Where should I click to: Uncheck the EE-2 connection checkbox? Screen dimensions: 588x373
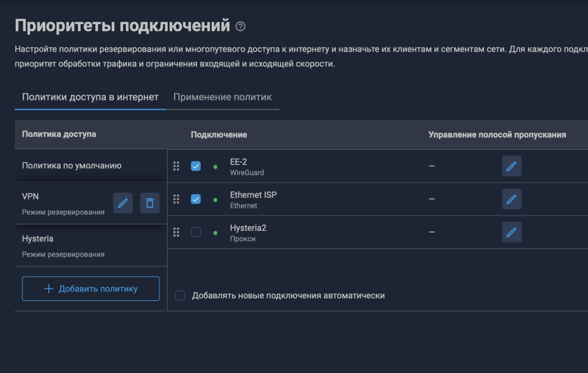[x=196, y=166]
